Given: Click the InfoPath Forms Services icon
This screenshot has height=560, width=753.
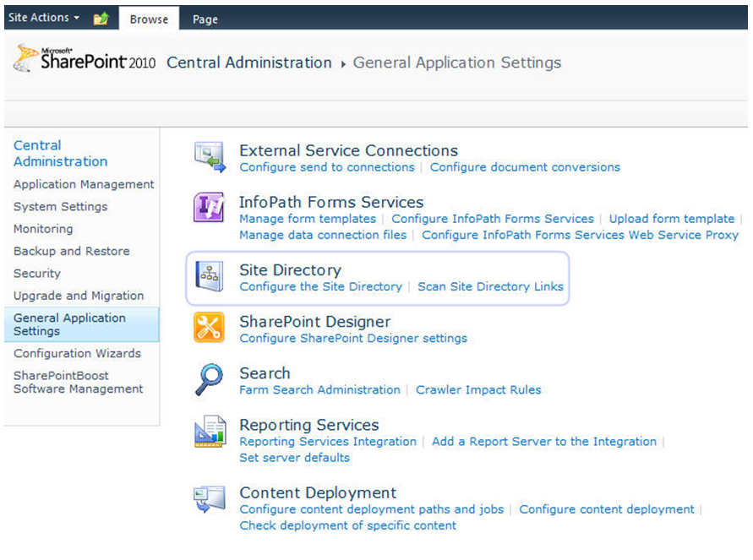Looking at the screenshot, I should click(x=210, y=207).
